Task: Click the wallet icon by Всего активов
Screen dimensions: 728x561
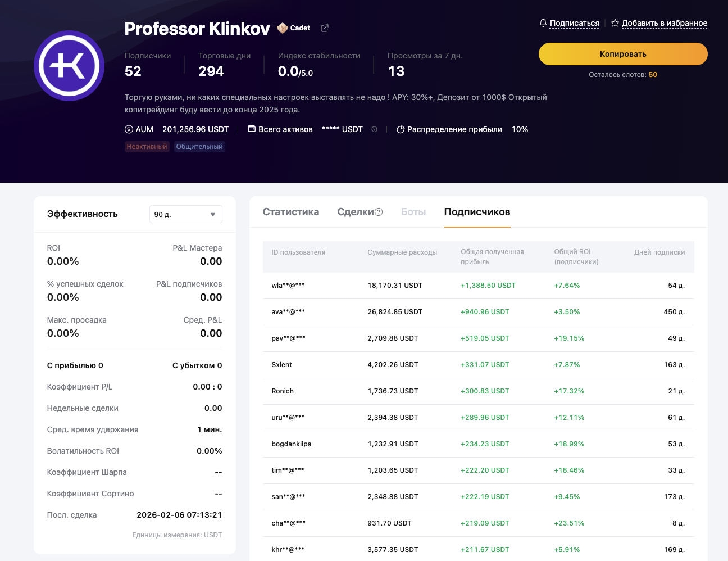Action: [252, 129]
